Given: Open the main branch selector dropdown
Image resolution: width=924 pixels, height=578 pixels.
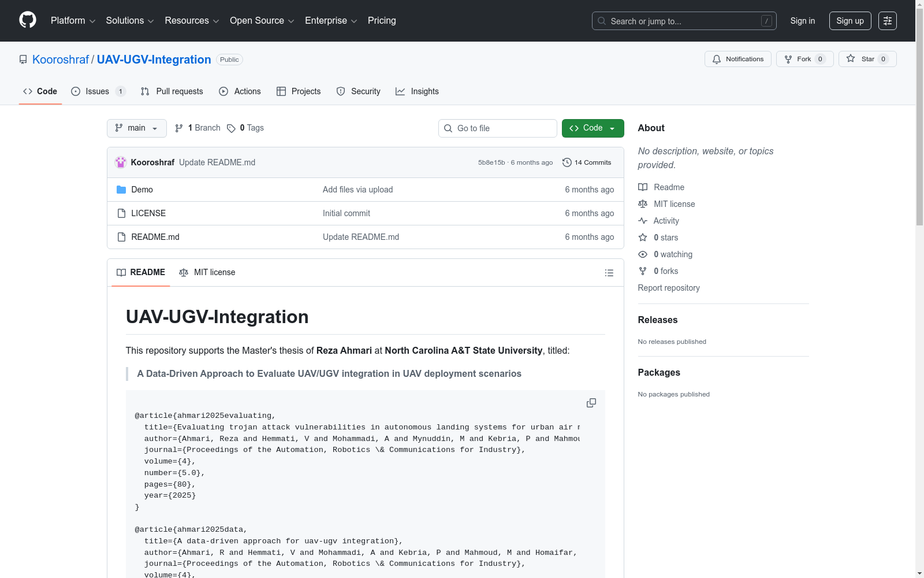Looking at the screenshot, I should (137, 128).
